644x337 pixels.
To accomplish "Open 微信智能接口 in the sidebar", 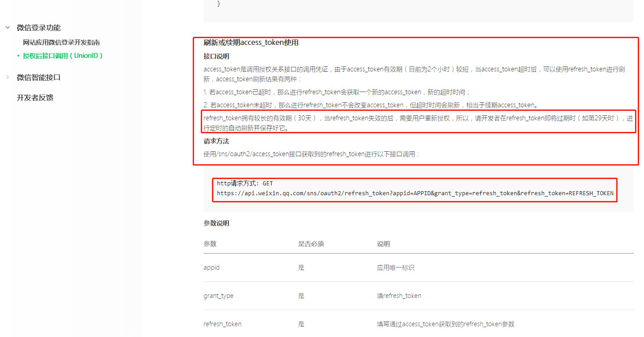I will point(39,77).
